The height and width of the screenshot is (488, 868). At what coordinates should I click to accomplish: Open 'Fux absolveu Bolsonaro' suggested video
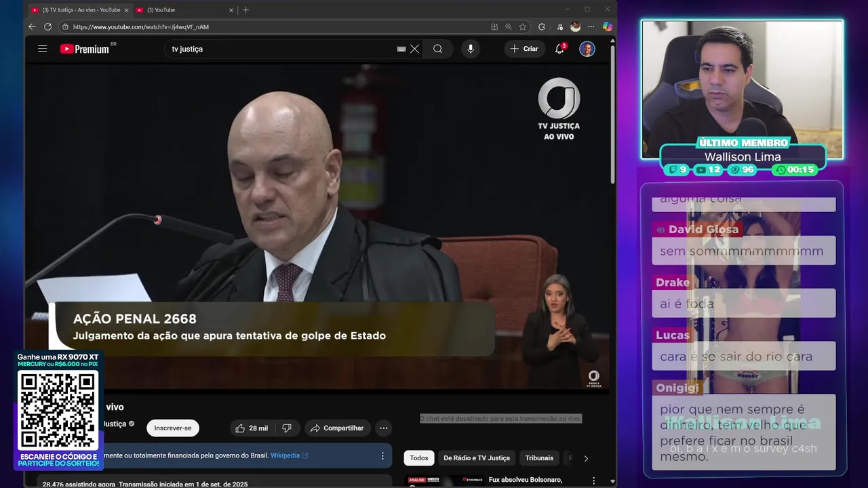tap(526, 480)
